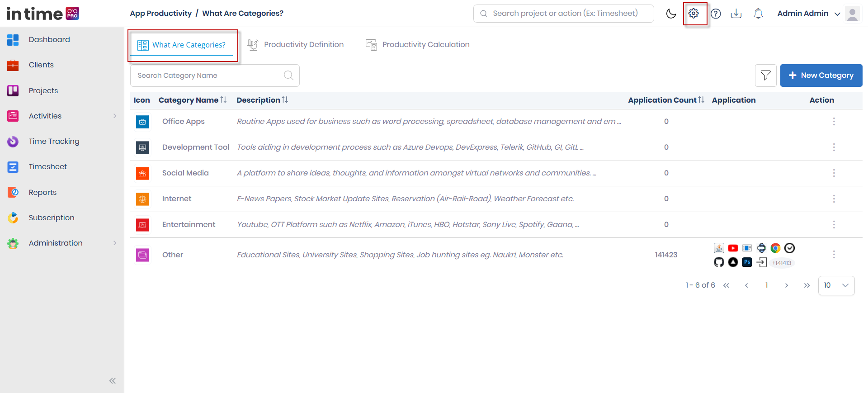Toggle dark mode moon icon
Screen dimensions: 868x393
click(x=671, y=14)
